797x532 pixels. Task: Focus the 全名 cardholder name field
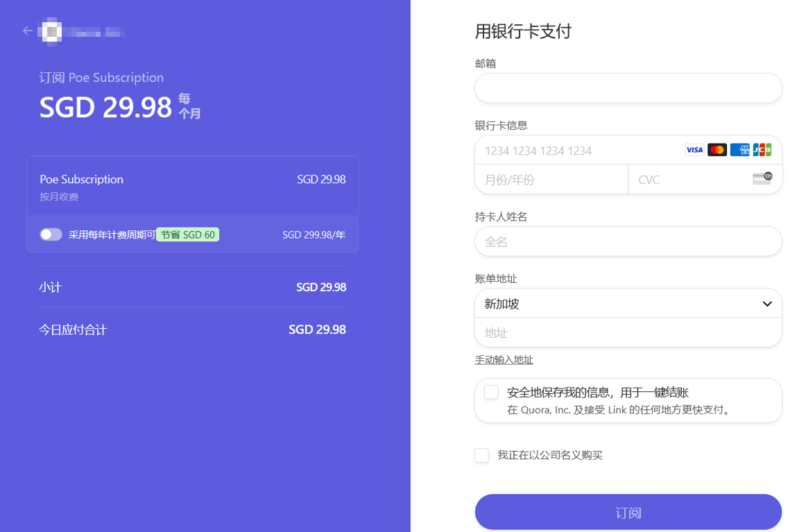click(x=628, y=242)
